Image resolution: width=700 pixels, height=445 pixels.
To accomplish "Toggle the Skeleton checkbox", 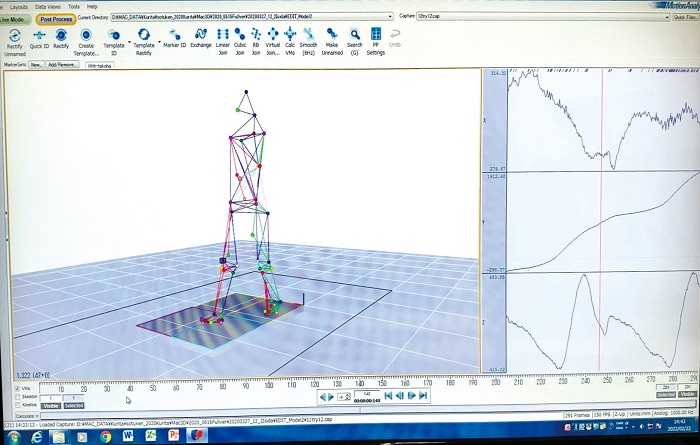I will [17, 397].
